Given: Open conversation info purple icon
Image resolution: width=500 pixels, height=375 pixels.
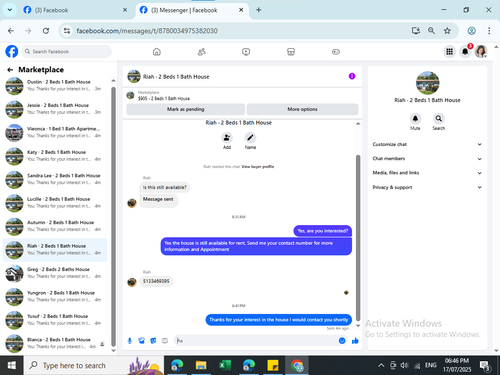Looking at the screenshot, I should point(352,76).
